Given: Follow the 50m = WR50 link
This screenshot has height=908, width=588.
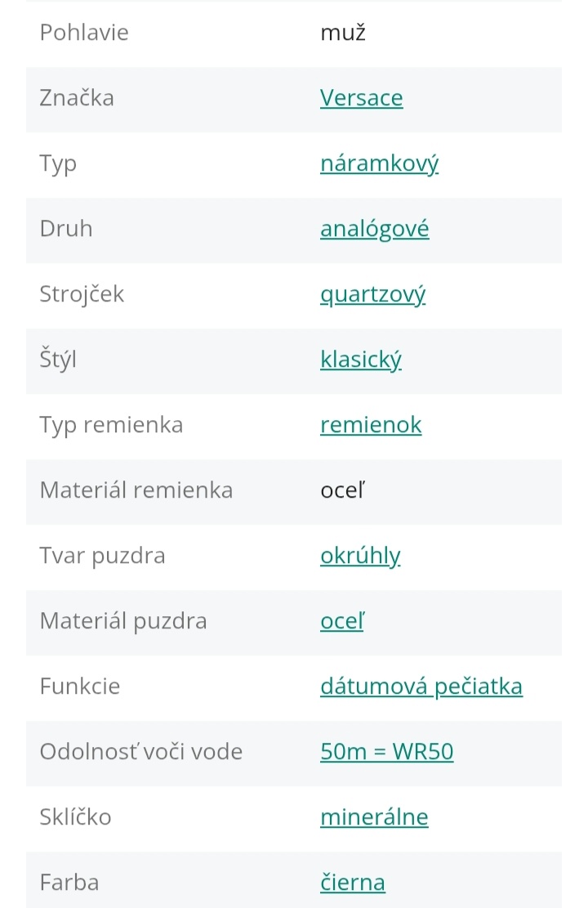Looking at the screenshot, I should pos(386,752).
